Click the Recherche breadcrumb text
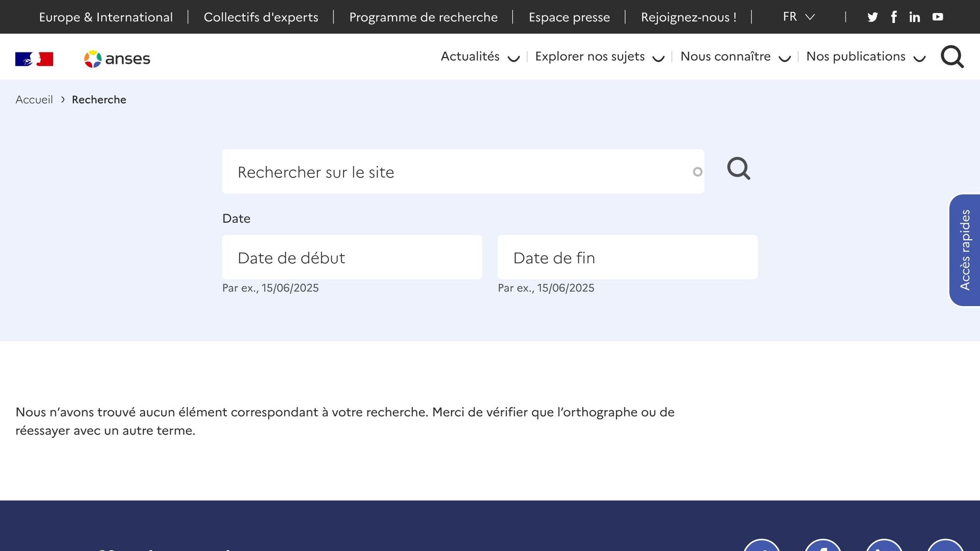The width and height of the screenshot is (980, 551). (99, 99)
